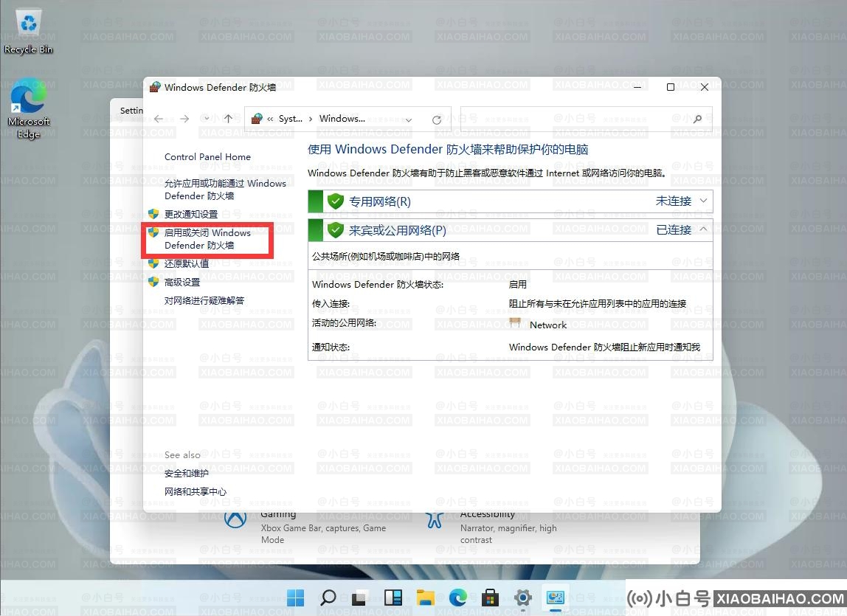
Task: Expand the address bar history dropdown
Action: pos(409,120)
